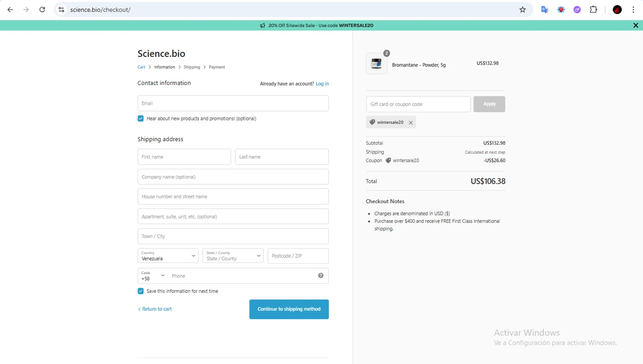Focus the Last name field

tap(282, 157)
